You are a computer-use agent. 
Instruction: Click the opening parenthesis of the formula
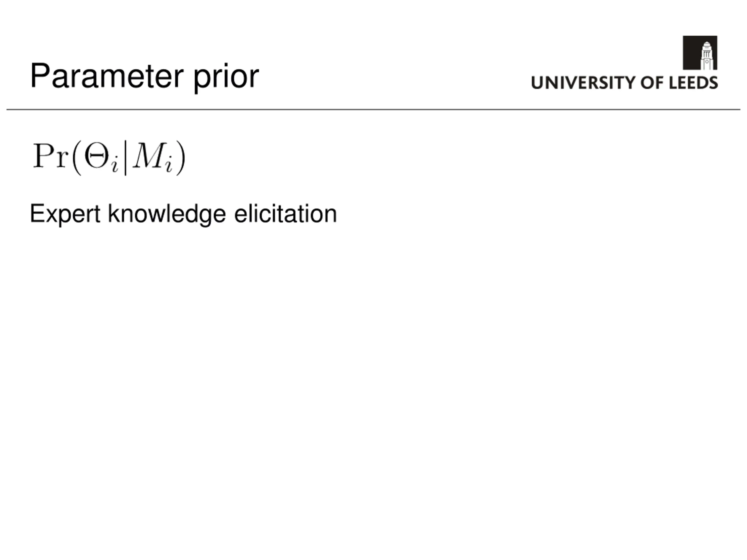[77, 157]
